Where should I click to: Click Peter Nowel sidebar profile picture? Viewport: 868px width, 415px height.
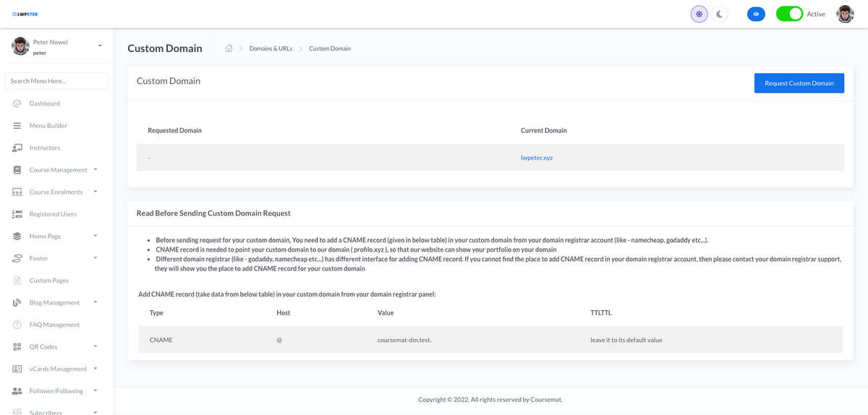point(20,46)
